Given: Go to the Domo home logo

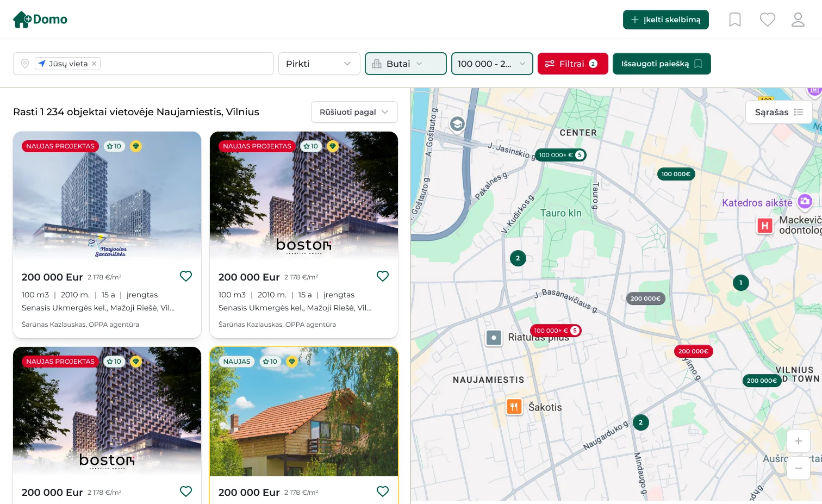Looking at the screenshot, I should tap(40, 20).
